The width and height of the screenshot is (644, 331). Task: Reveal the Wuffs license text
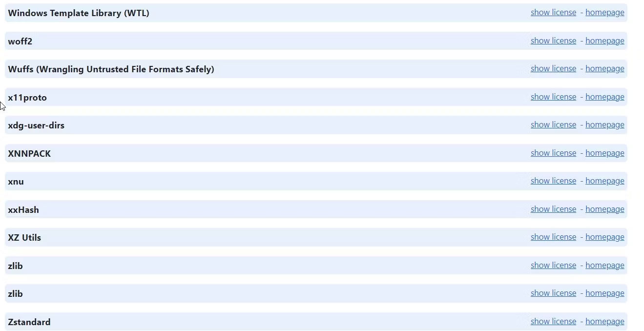pos(553,69)
